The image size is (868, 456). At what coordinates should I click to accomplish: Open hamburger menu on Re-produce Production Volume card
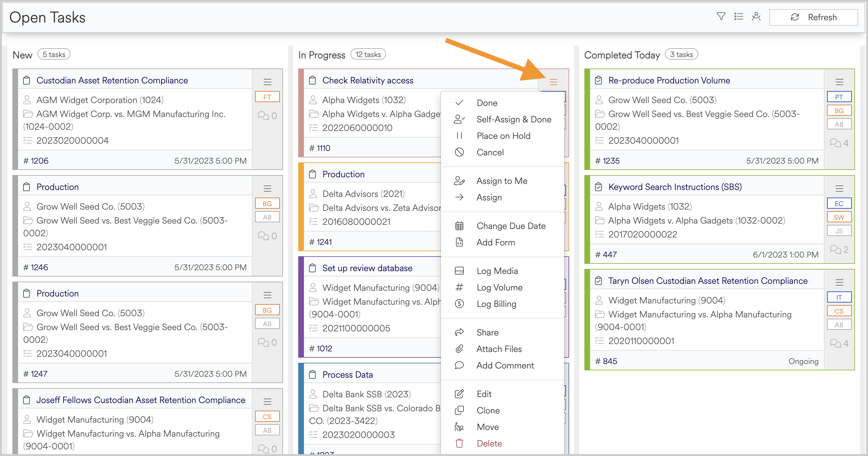tap(839, 82)
